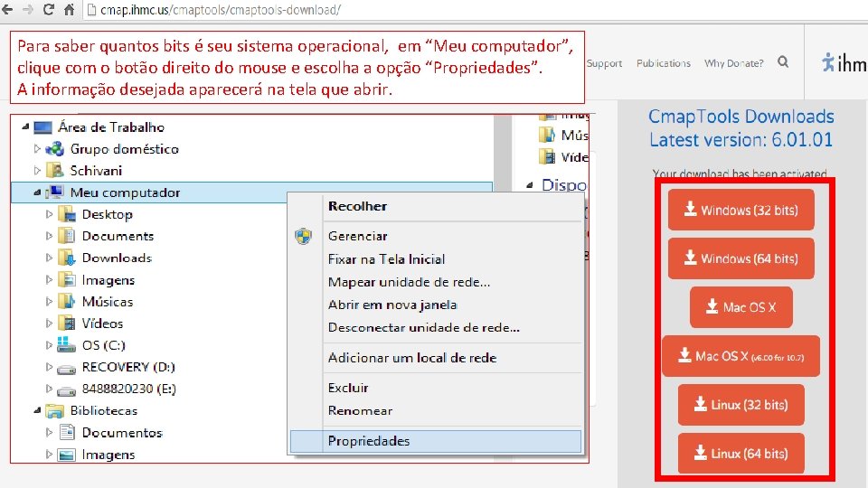
Task: Click the Meu computador icon
Action: pyautogui.click(x=55, y=192)
